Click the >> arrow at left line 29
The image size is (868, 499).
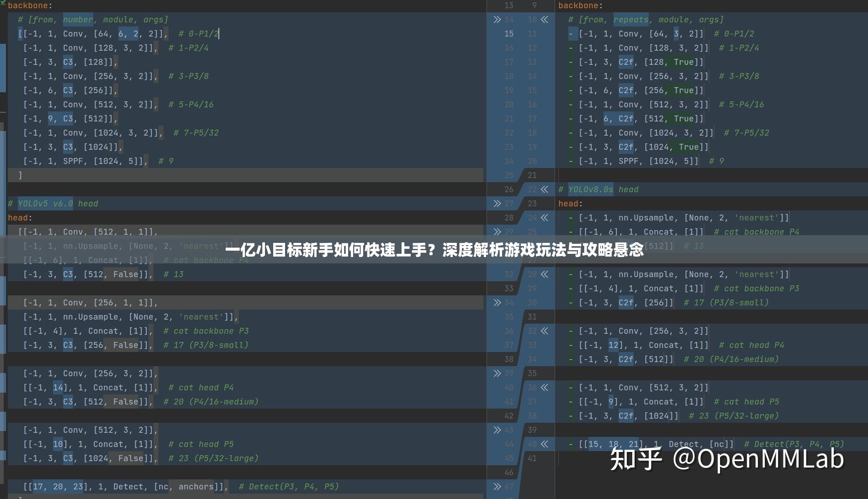click(x=497, y=232)
